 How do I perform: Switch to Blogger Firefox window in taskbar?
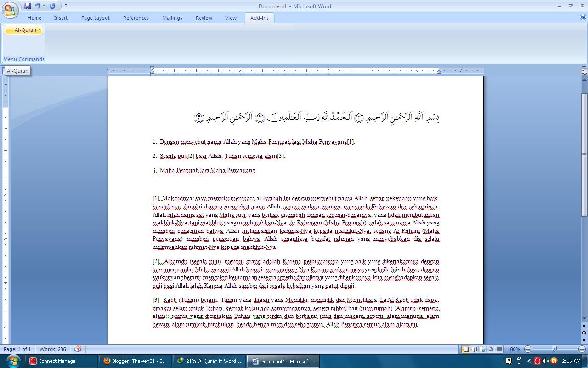[136, 361]
